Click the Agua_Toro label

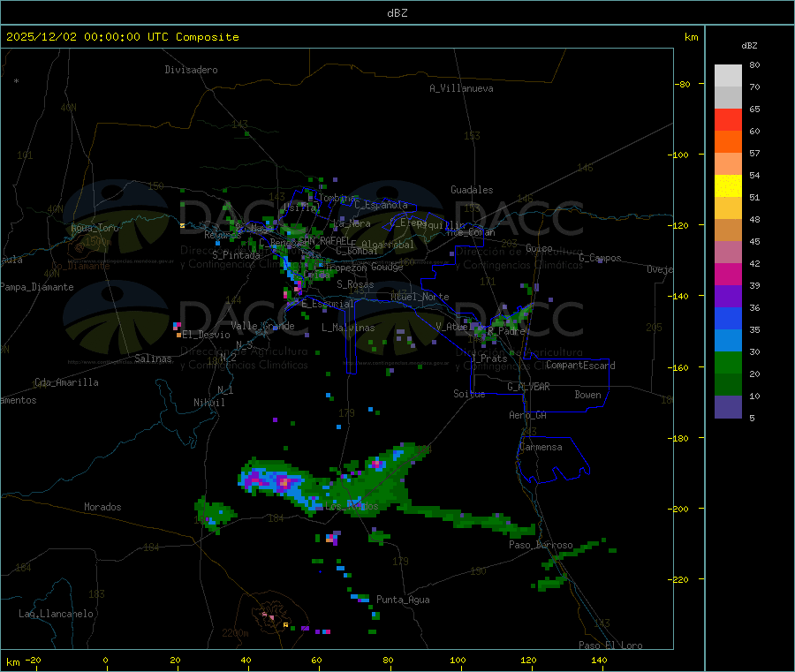tap(95, 228)
